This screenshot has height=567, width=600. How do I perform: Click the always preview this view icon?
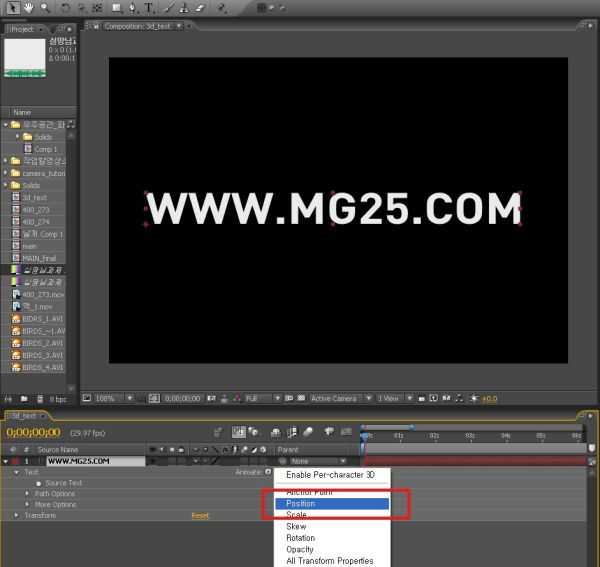(87, 398)
